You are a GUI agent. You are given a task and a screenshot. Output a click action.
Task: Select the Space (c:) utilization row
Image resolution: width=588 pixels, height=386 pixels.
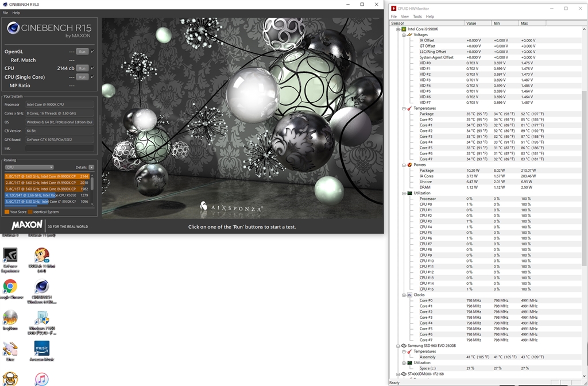click(x=486, y=368)
